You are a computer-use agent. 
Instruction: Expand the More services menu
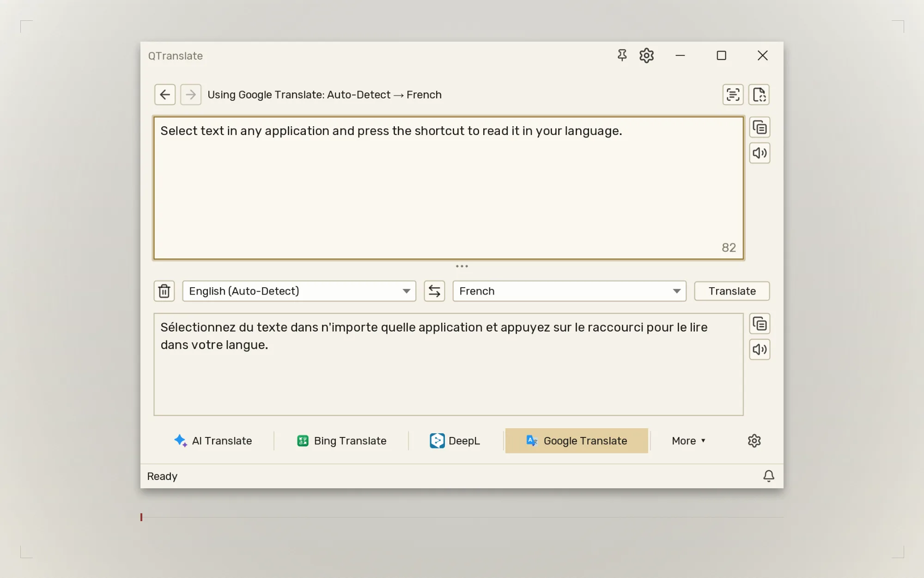[688, 441]
